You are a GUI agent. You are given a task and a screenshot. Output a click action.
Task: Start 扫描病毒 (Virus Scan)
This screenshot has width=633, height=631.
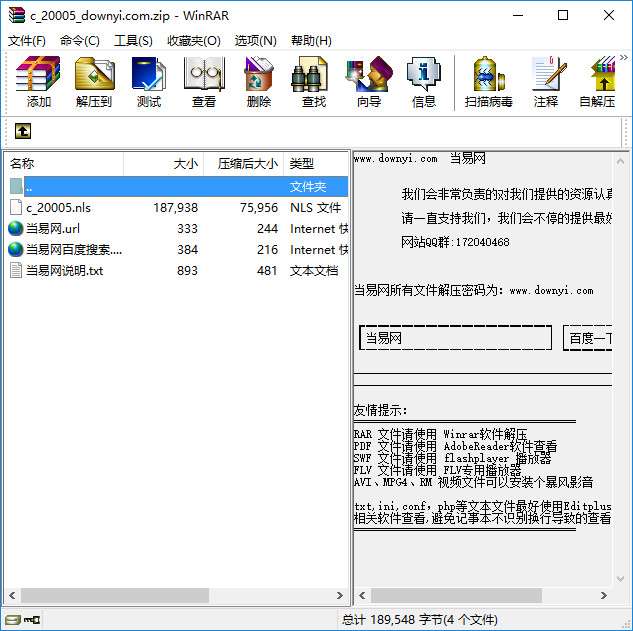pos(488,82)
